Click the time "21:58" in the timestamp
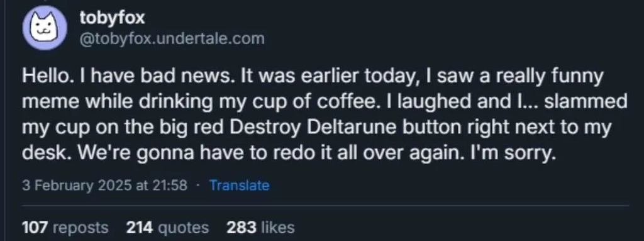The image size is (644, 241). 170,186
